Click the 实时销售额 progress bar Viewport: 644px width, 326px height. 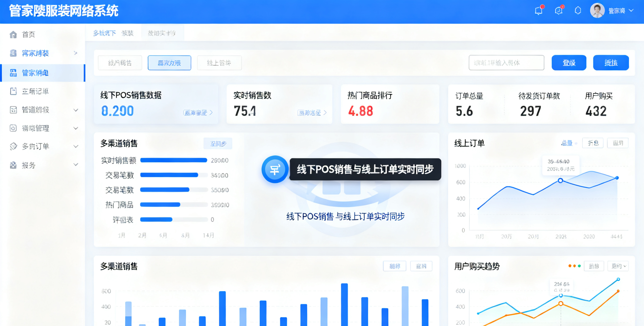tap(173, 160)
